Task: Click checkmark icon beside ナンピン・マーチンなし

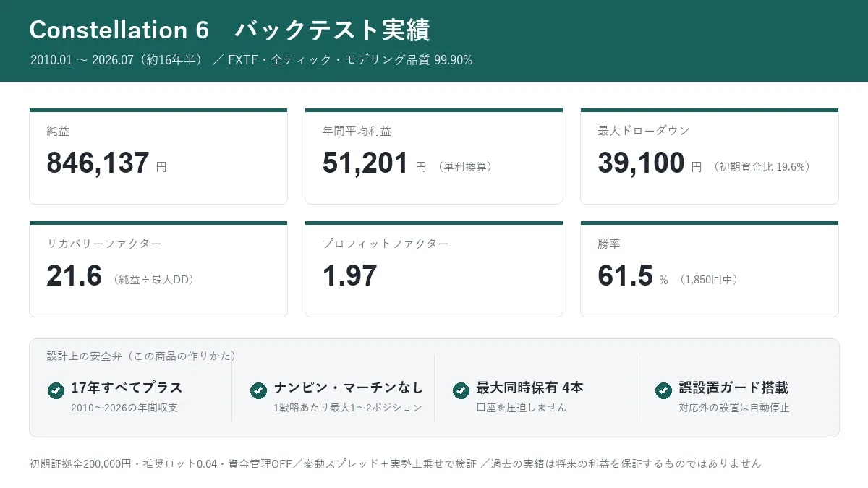Action: click(258, 390)
